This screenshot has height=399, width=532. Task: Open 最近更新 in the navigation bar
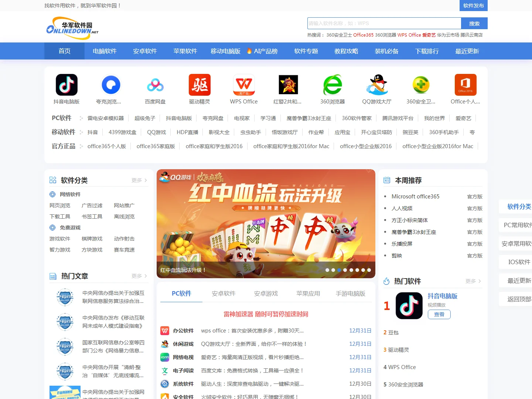point(467,51)
